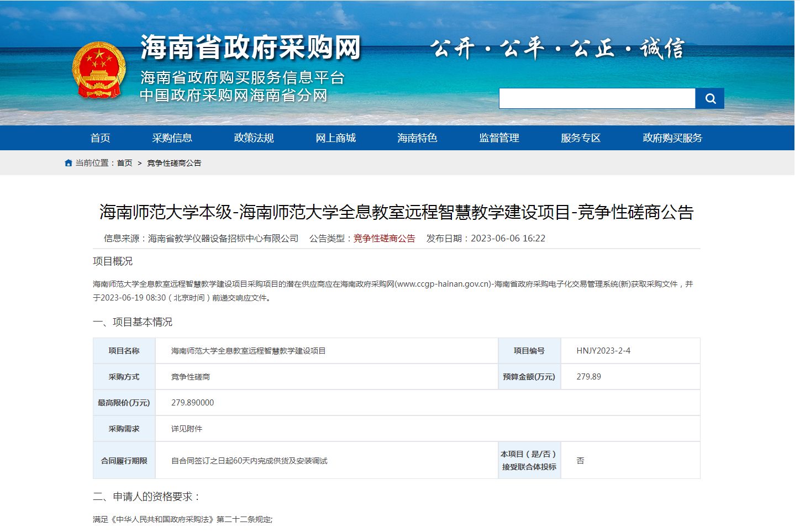The width and height of the screenshot is (800, 532).
Task: Open the 采购信息 navigation menu
Action: pyautogui.click(x=172, y=138)
